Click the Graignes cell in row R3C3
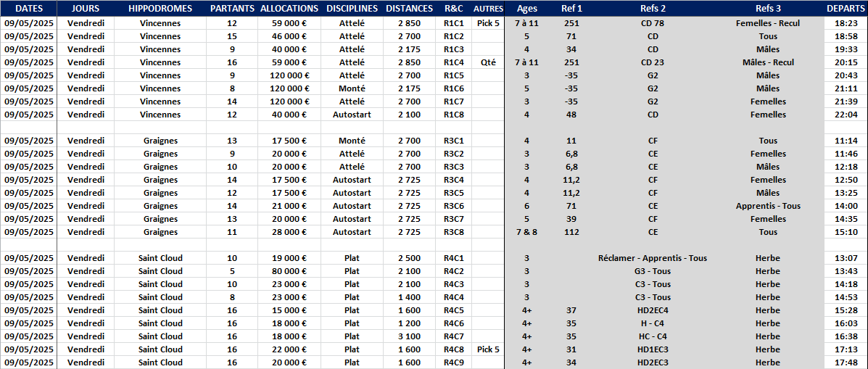 click(160, 167)
